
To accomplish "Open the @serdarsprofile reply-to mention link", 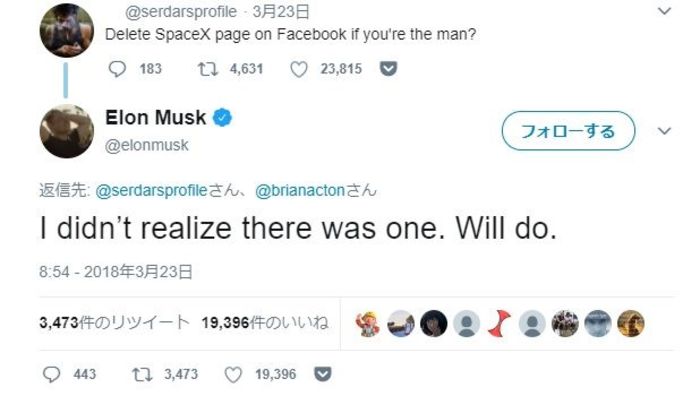I will pos(151,191).
